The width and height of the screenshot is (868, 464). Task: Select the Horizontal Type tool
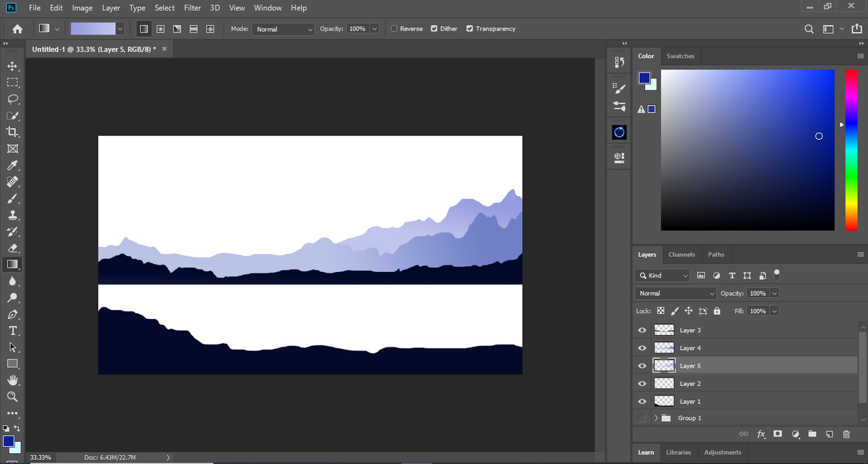tap(12, 331)
